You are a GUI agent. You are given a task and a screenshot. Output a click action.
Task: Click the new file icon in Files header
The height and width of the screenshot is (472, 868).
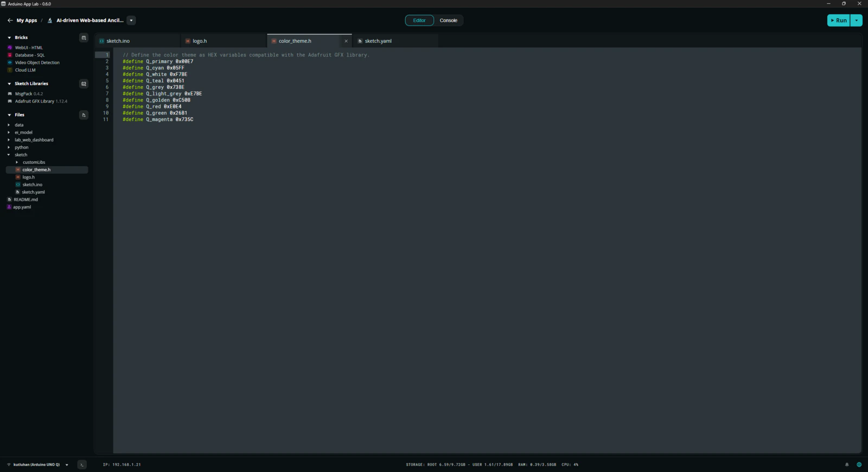[84, 115]
